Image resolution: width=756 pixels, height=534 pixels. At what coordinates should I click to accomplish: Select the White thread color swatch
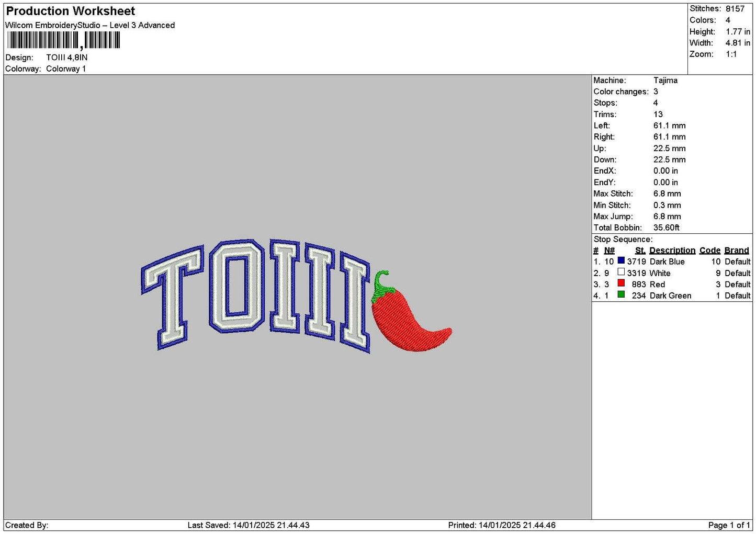621,272
